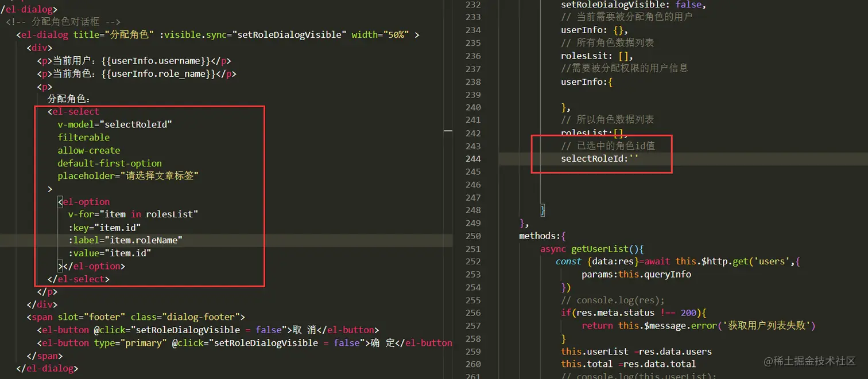Click the :label="item.roleName" attribute line
868x379 pixels.
click(125, 240)
